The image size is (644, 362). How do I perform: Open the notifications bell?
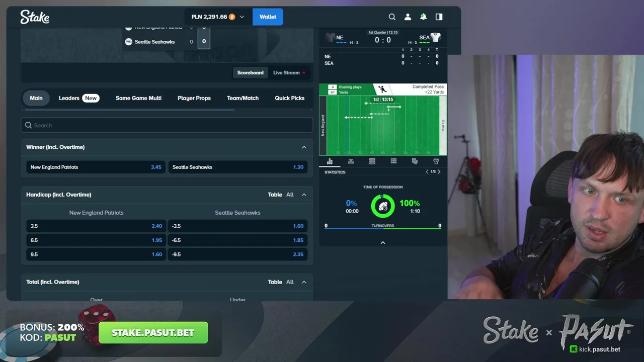pyautogui.click(x=423, y=17)
